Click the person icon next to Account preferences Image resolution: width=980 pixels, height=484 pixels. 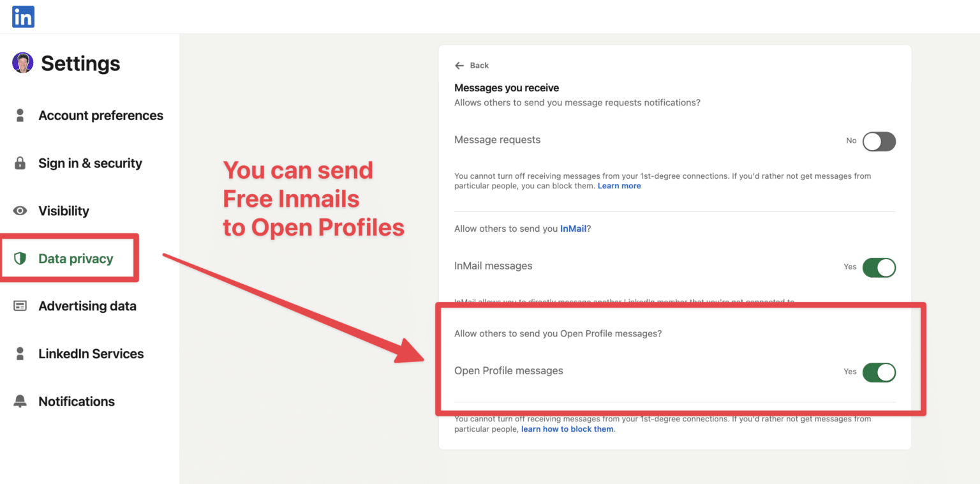point(20,116)
